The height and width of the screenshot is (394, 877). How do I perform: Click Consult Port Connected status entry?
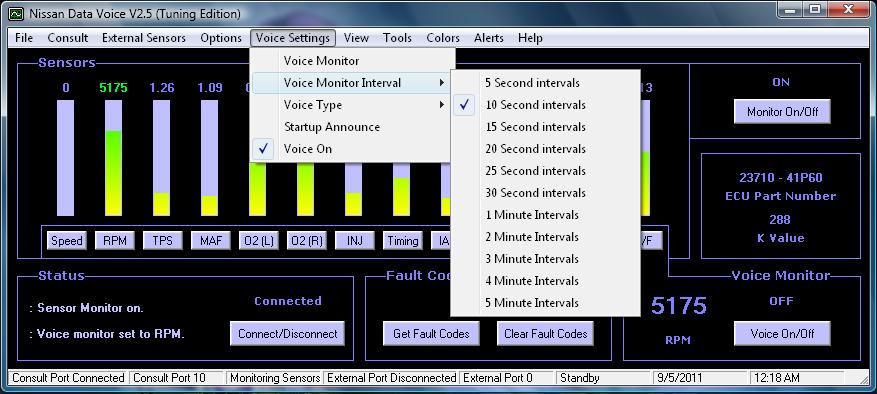pyautogui.click(x=68, y=378)
